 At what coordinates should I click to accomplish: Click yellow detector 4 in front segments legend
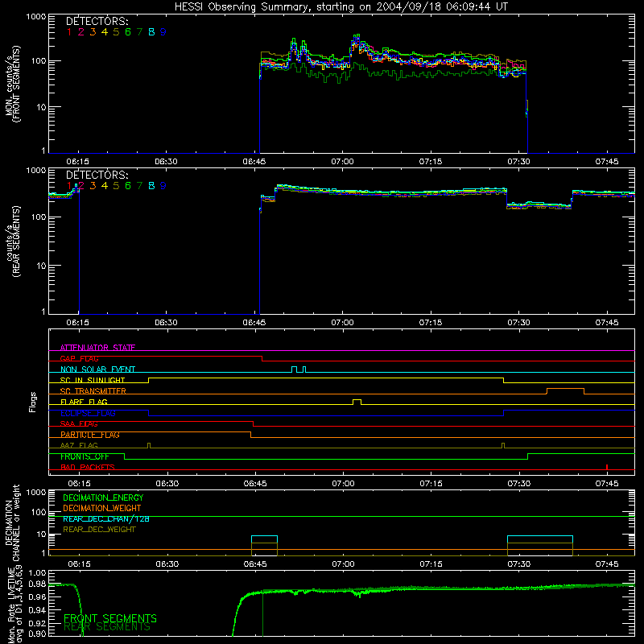tap(105, 31)
